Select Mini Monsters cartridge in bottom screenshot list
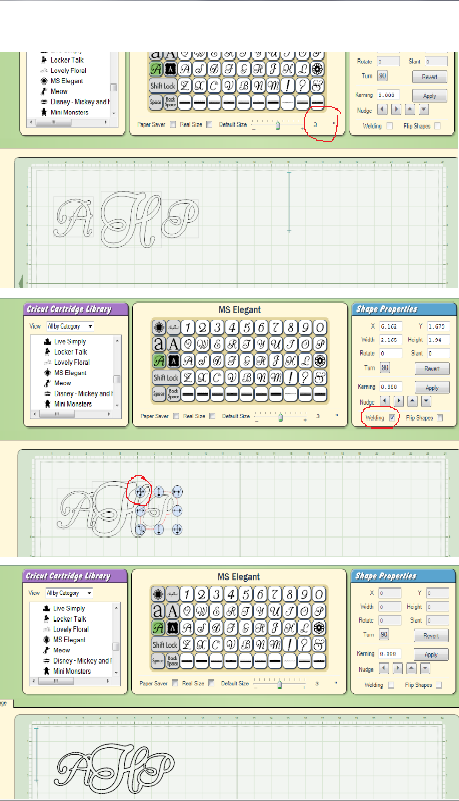The image size is (459, 801). click(x=72, y=671)
